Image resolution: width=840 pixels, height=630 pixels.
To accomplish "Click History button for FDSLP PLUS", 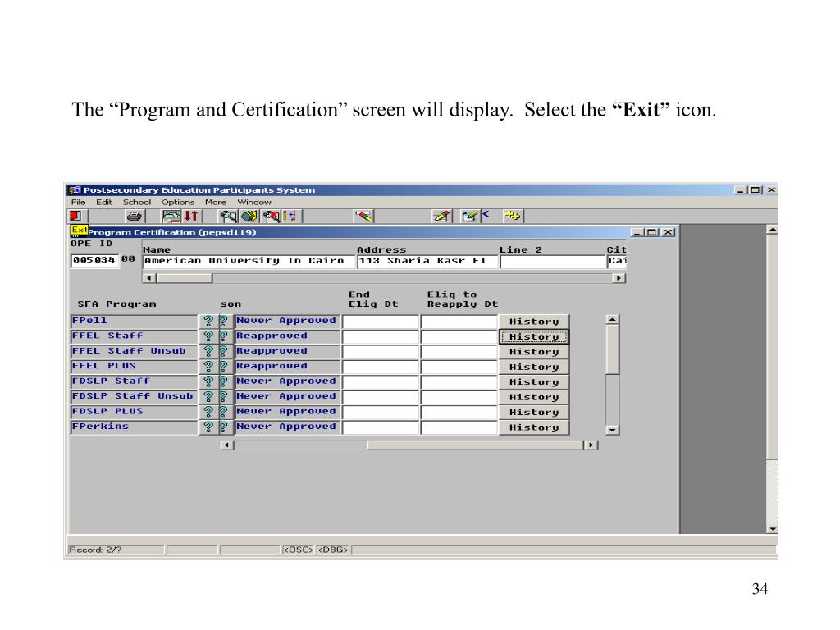I will tap(533, 412).
